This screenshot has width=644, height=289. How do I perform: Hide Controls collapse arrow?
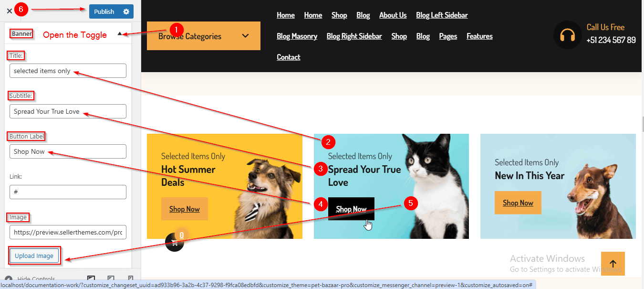point(8,278)
